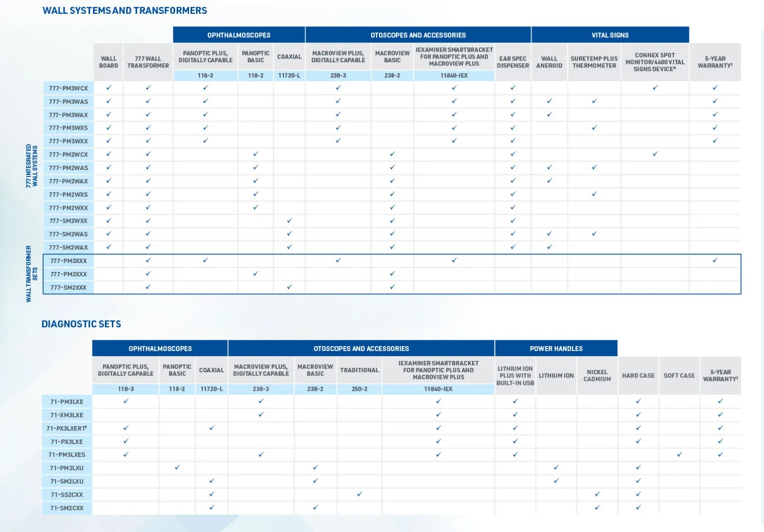
Task: Select row label '777-PM2WXX'
Action: coord(68,208)
